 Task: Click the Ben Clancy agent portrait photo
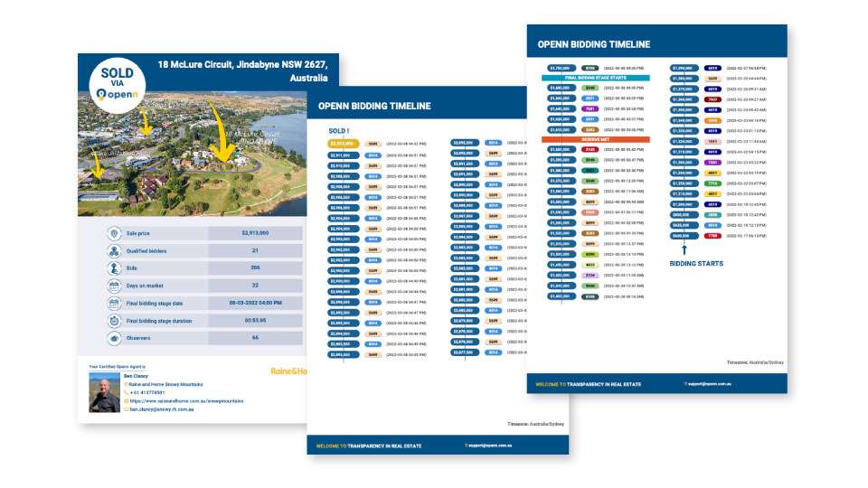coord(105,392)
